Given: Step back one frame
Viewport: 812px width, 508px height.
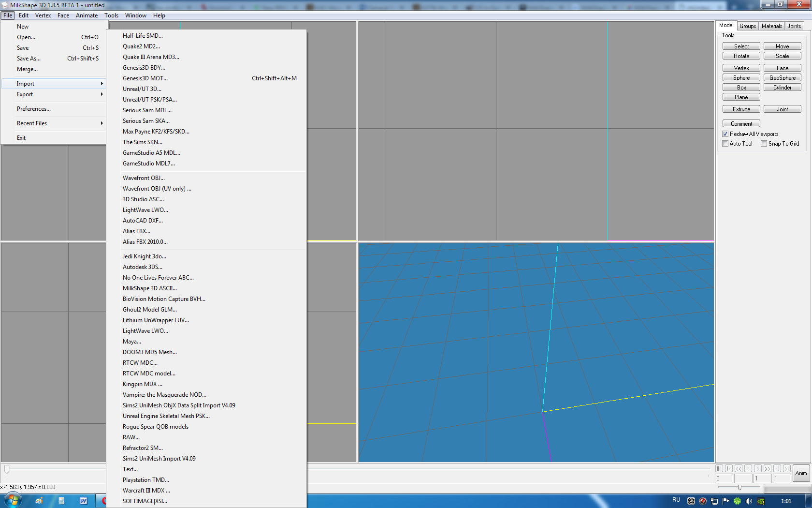Looking at the screenshot, I should coord(748,468).
